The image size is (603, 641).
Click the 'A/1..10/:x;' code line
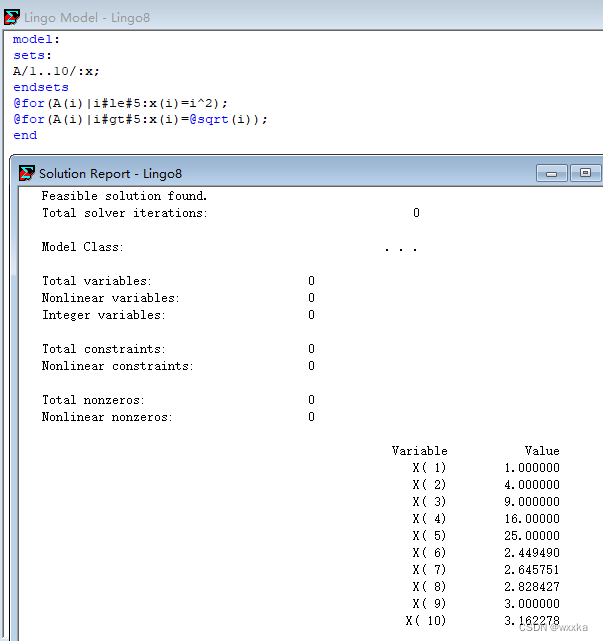tap(56, 72)
